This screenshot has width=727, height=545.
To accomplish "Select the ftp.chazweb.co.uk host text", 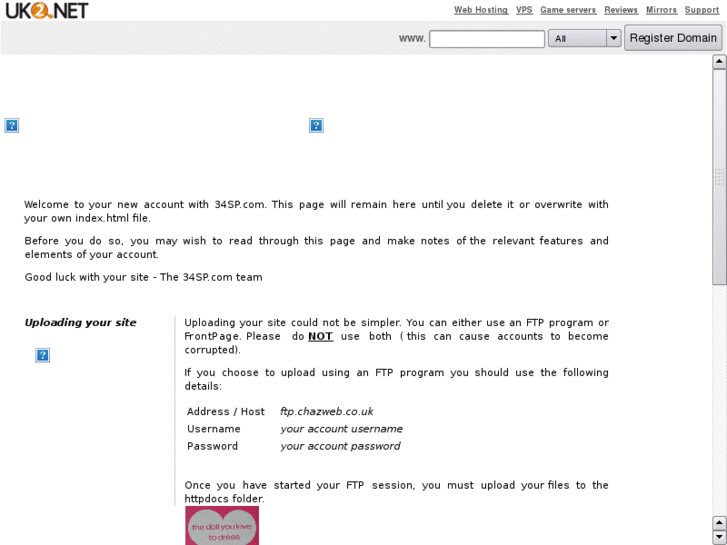I will pyautogui.click(x=326, y=411).
